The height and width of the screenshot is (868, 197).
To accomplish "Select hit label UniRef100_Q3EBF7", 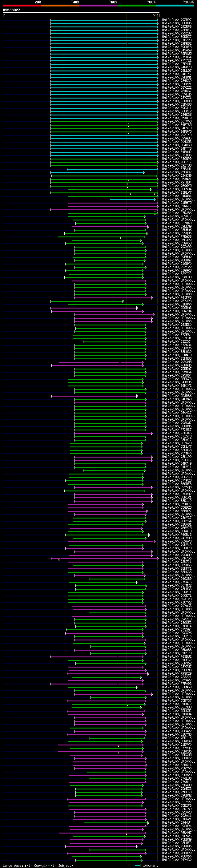I will point(177,30).
